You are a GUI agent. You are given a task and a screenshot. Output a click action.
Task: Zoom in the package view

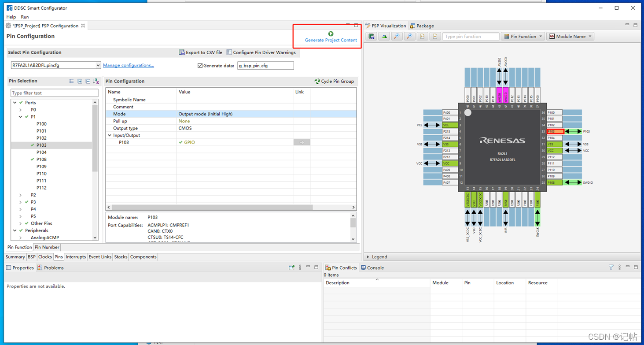pyautogui.click(x=410, y=37)
